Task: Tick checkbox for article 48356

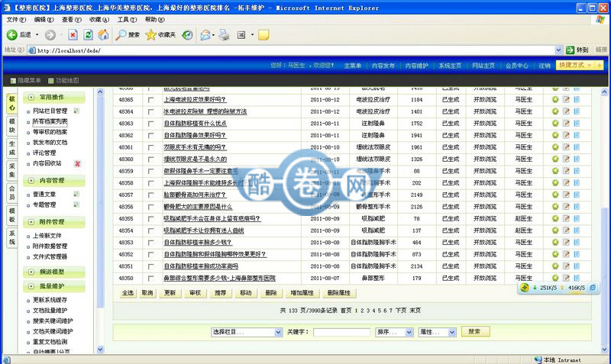Action: [x=150, y=207]
